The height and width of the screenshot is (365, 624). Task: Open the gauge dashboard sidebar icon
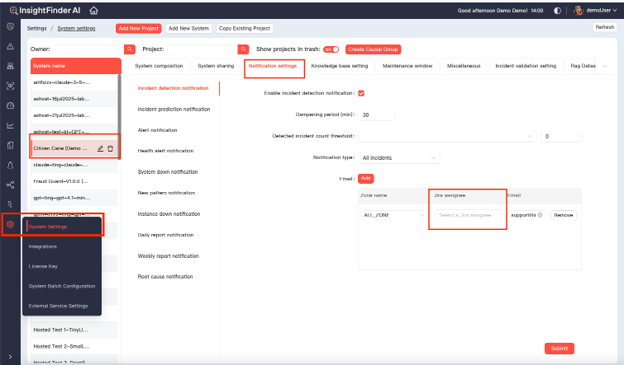tap(10, 105)
